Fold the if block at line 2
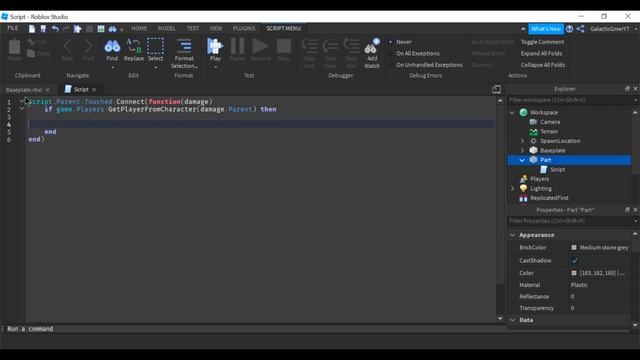 click(x=22, y=109)
